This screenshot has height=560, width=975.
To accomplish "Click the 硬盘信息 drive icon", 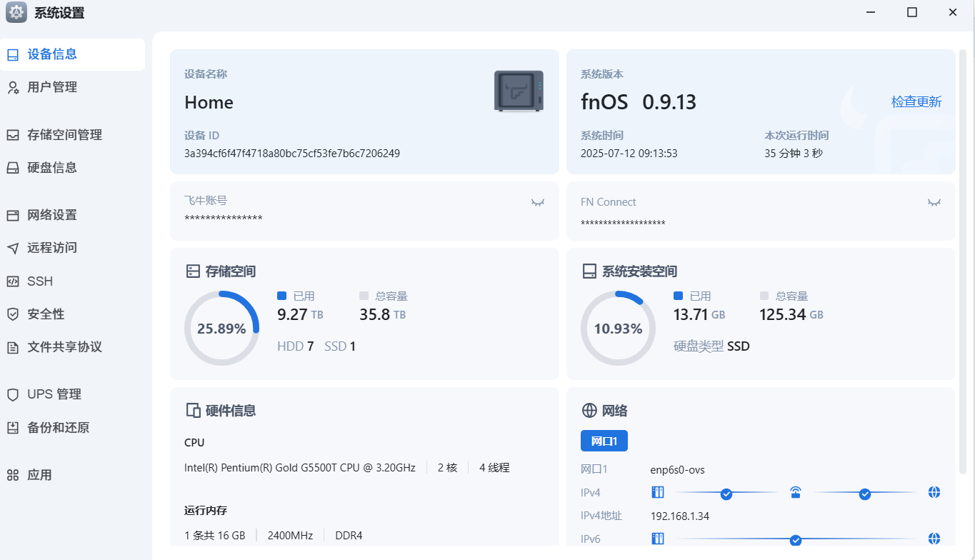I will click(x=13, y=169).
